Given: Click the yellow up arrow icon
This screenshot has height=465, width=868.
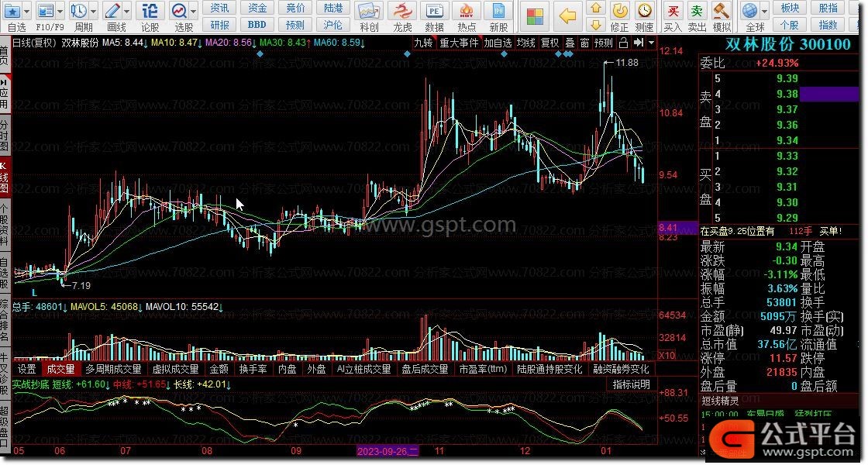Looking at the screenshot, I should 596,8.
